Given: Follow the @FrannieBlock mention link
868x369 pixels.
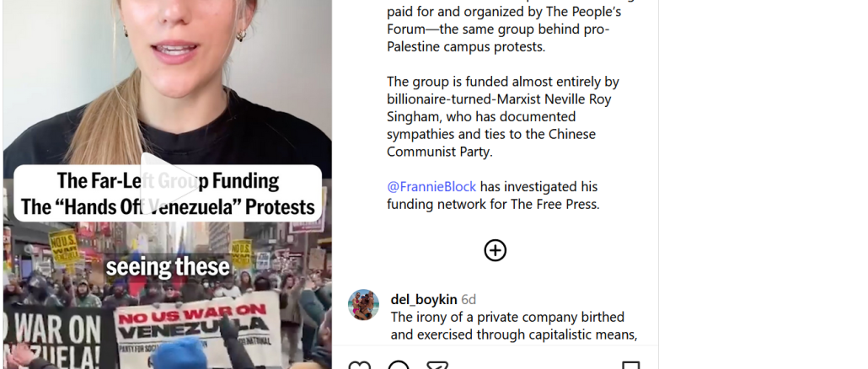Looking at the screenshot, I should click(x=431, y=186).
